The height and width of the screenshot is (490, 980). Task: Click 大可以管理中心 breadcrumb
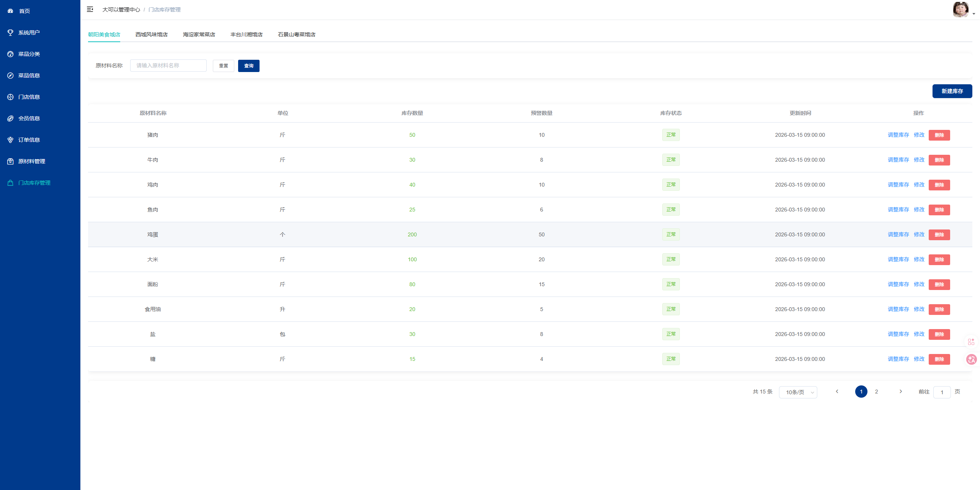tap(121, 10)
